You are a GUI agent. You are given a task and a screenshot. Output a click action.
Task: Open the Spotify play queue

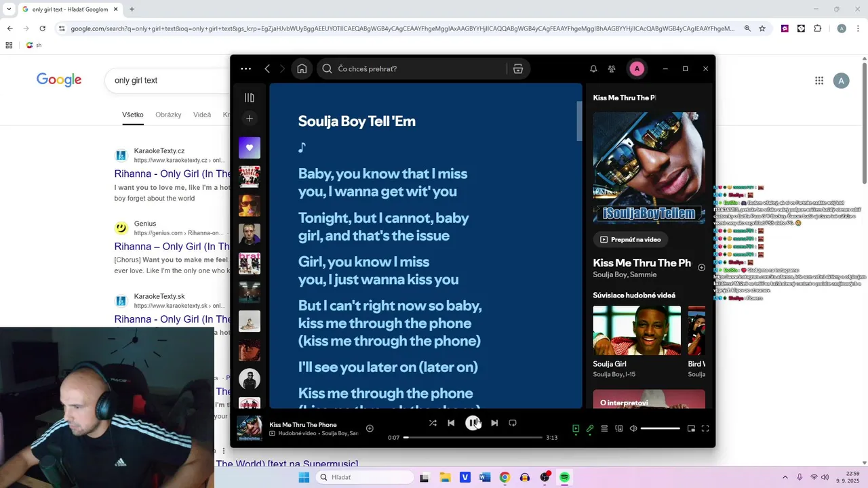point(604,428)
